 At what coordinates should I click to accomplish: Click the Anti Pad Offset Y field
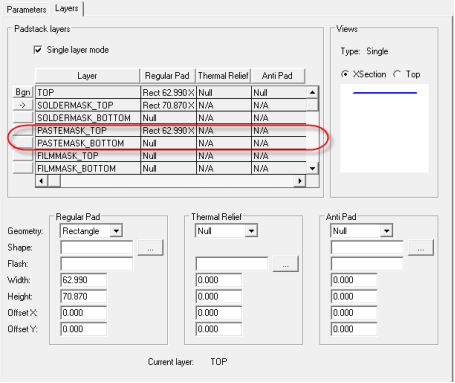(x=354, y=329)
